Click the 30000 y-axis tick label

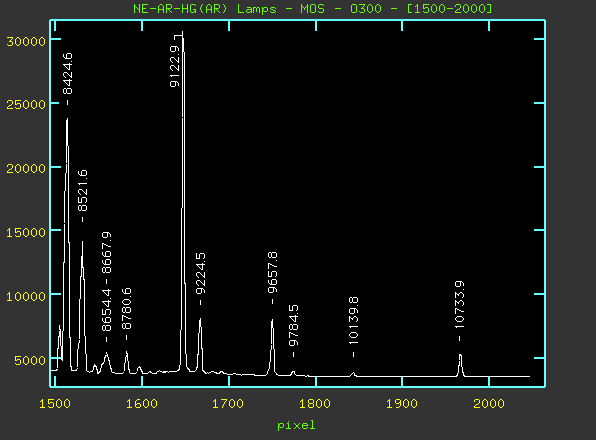click(26, 41)
